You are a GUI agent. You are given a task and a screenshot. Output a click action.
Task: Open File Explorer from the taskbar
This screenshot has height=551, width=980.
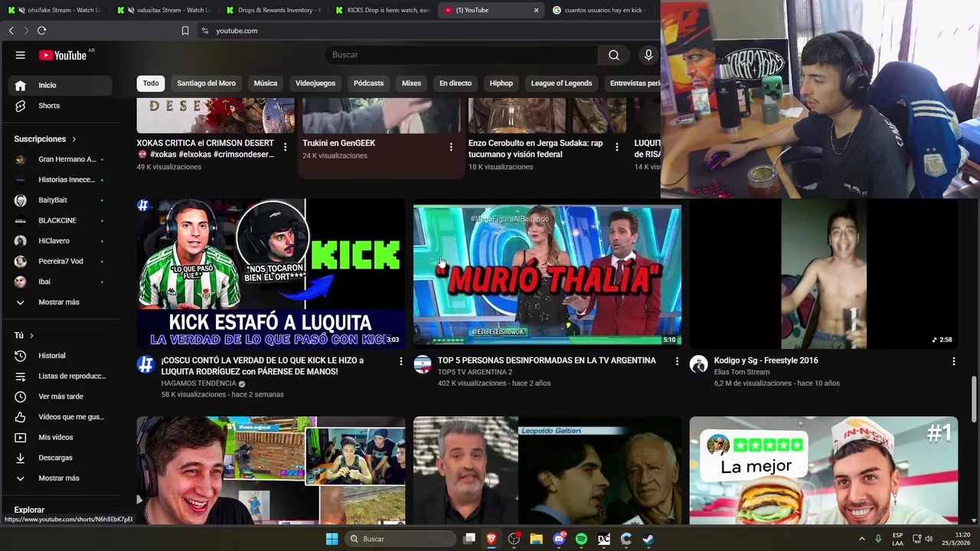pos(536,539)
